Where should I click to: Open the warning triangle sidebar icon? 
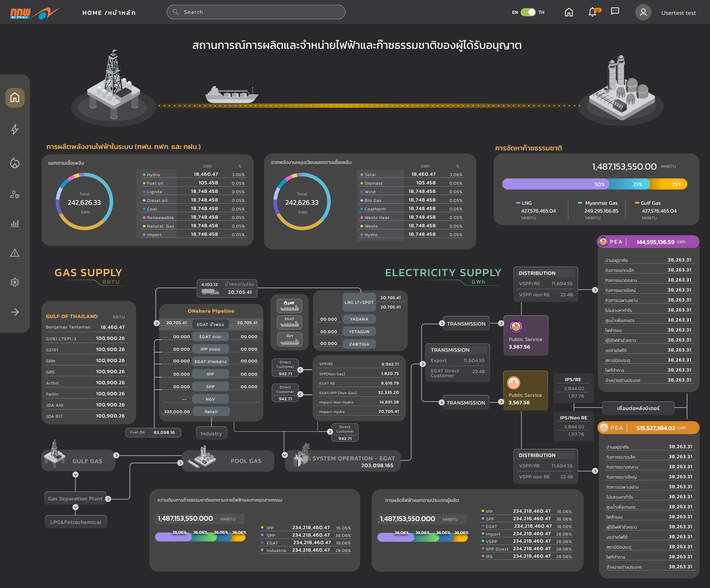(x=15, y=253)
